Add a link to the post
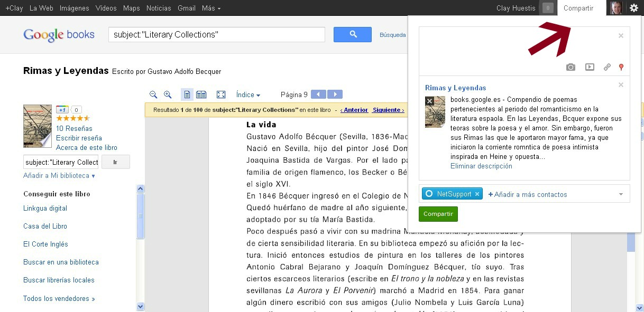This screenshot has height=312, width=644. pyautogui.click(x=607, y=67)
